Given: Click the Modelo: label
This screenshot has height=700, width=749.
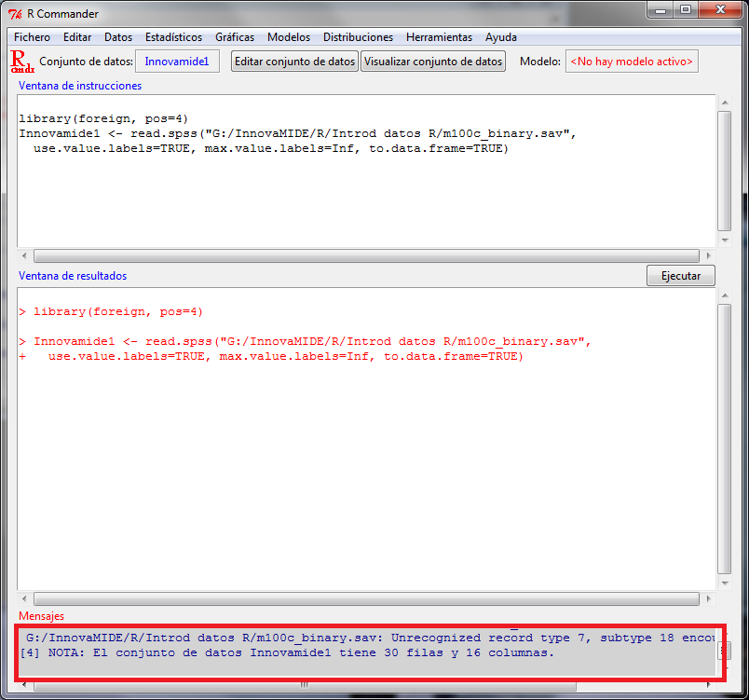Looking at the screenshot, I should pos(540,62).
